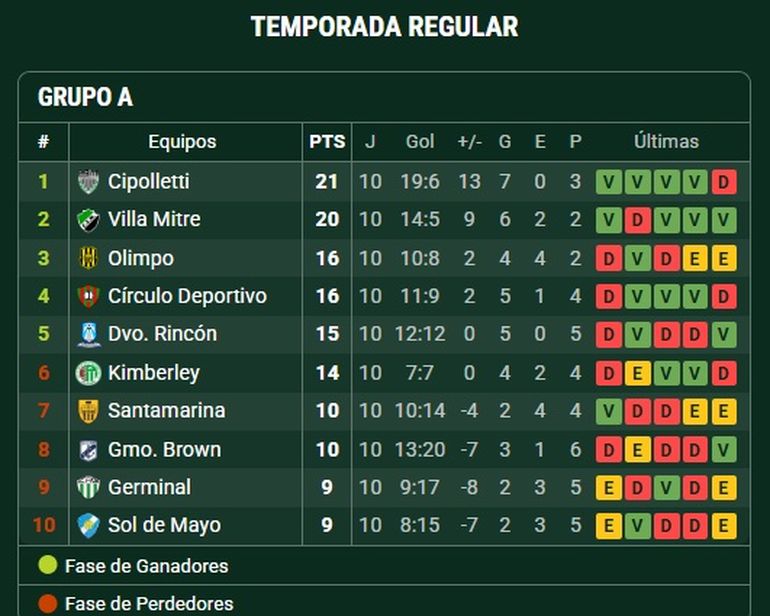Image resolution: width=770 pixels, height=616 pixels.
Task: Click Kimberley's yellow E result badge
Action: 637,373
